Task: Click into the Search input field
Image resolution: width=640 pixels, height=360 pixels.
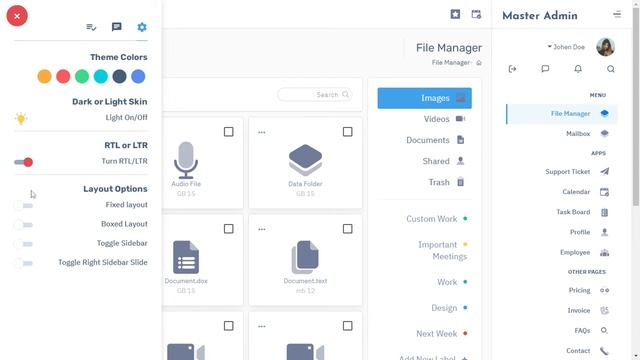Action: (x=314, y=95)
